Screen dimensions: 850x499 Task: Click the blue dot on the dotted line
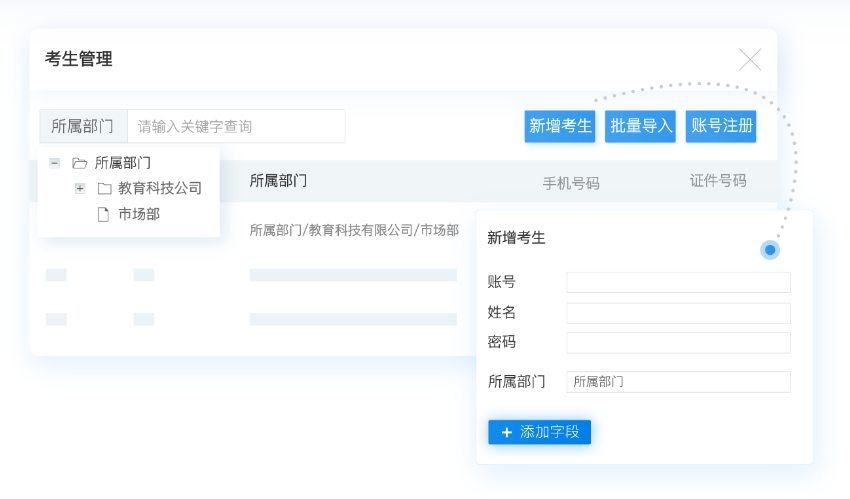pyautogui.click(x=770, y=249)
